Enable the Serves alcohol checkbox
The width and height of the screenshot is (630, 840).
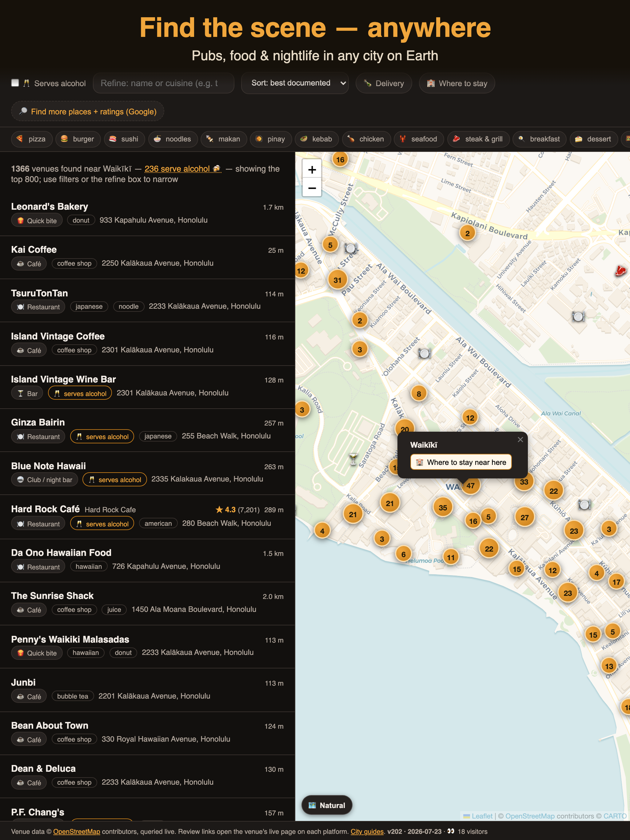click(x=15, y=83)
